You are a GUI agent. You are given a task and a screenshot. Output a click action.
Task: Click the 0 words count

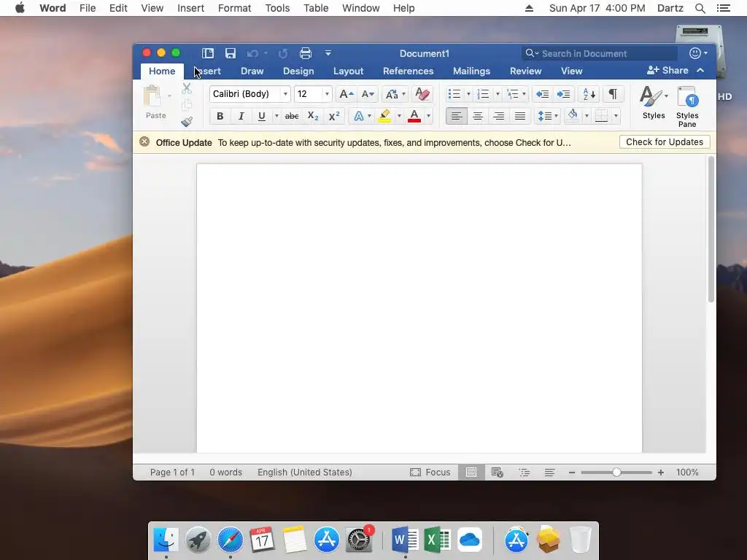pos(226,472)
